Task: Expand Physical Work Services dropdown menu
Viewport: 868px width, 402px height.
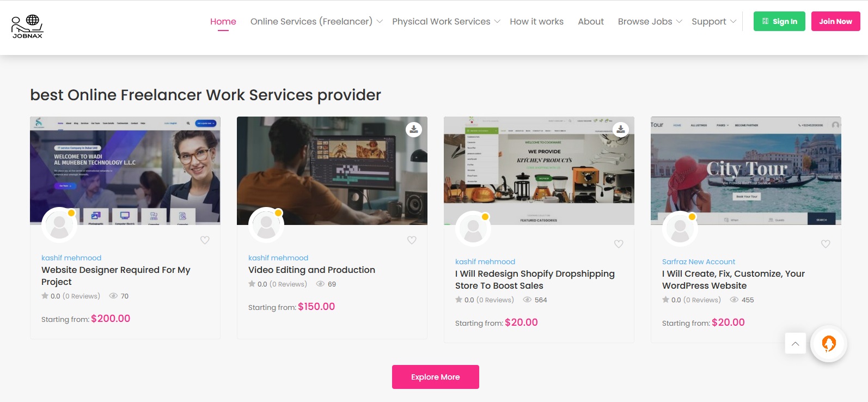Action: [446, 21]
